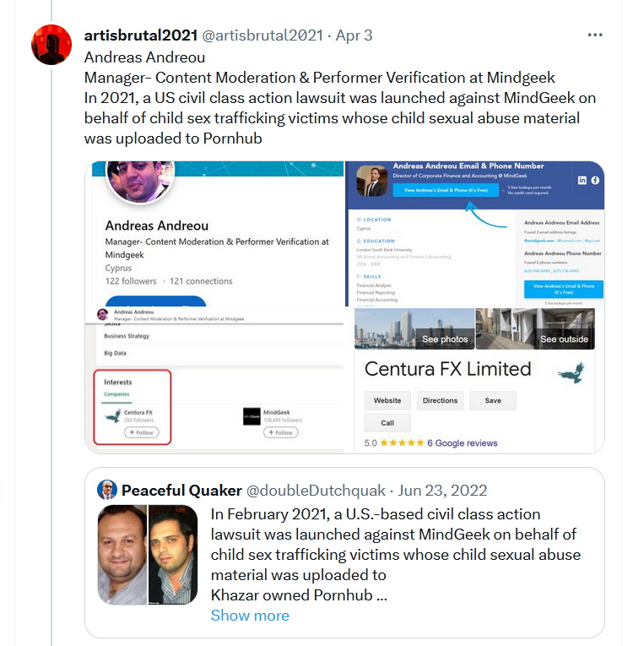Click the Save button for Centura FX
Image resolution: width=644 pixels, height=646 pixels.
coord(493,400)
